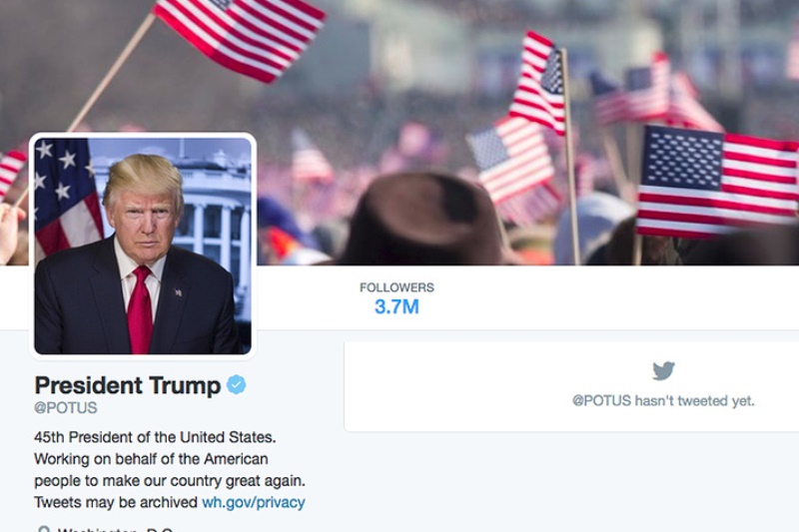This screenshot has width=799, height=532.
Task: View the 3.7M followers count
Action: (397, 307)
